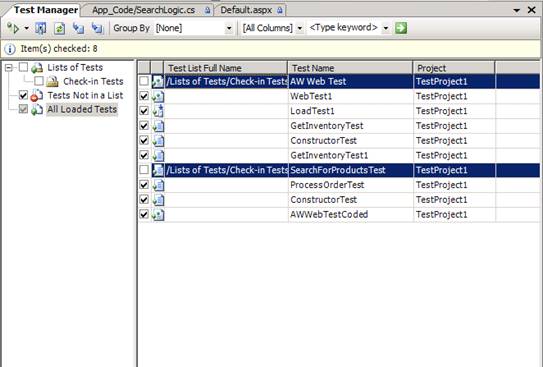The height and width of the screenshot is (367, 543).
Task: Select the Lists of Tests tree item
Action: 75,68
